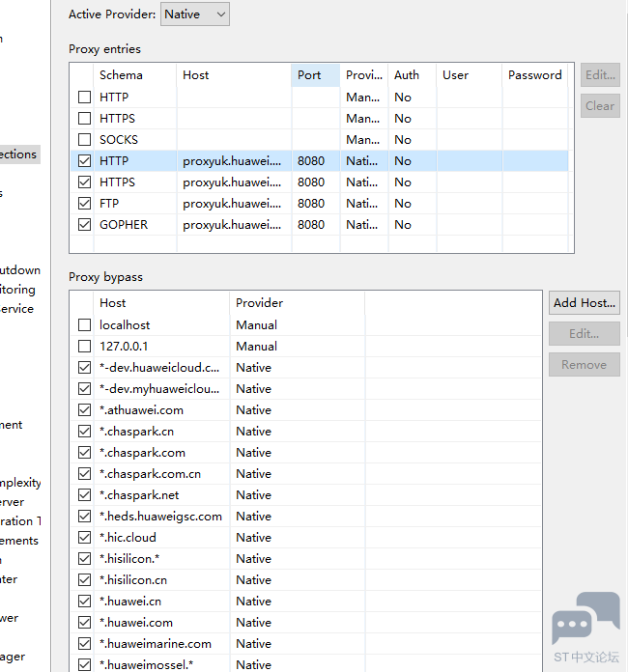Uncheck the *.huawei.com bypass entry
The height and width of the screenshot is (672, 628).
tap(84, 623)
